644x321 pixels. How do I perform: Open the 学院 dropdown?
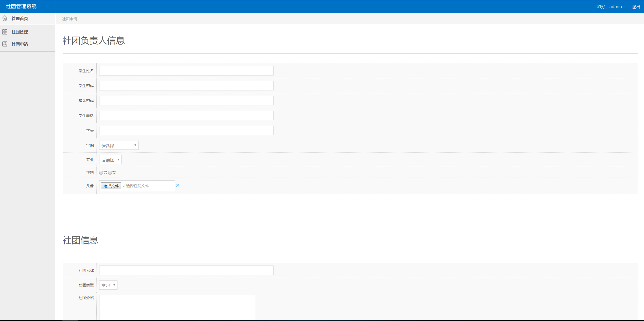tap(118, 145)
